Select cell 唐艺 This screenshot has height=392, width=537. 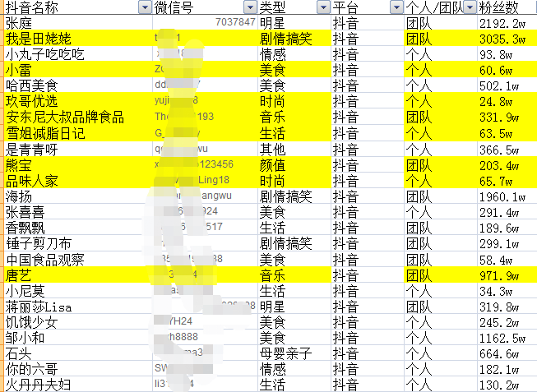point(78,275)
